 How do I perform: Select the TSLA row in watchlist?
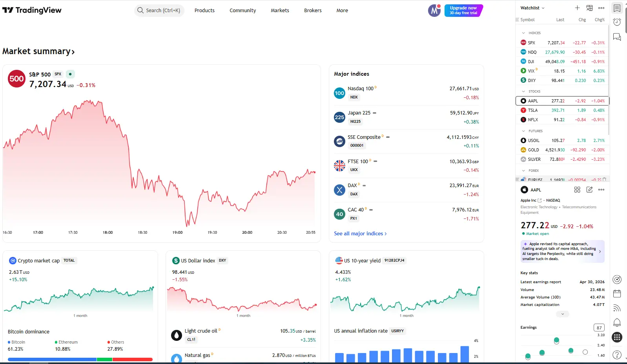(x=562, y=110)
